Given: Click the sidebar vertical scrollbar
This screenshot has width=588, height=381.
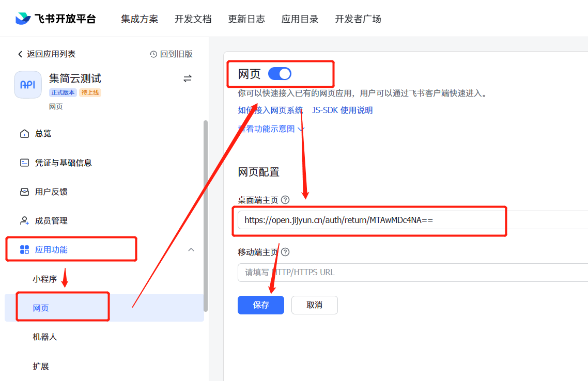Looking at the screenshot, I should tap(206, 216).
